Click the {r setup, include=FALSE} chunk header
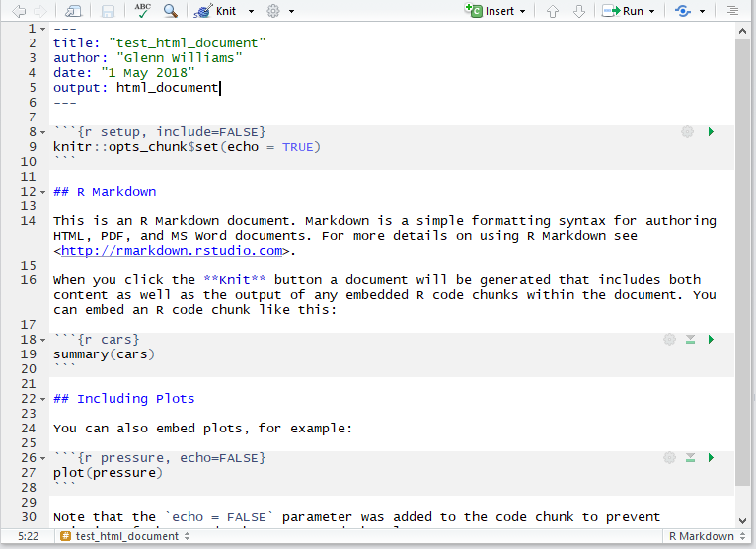 tap(159, 131)
